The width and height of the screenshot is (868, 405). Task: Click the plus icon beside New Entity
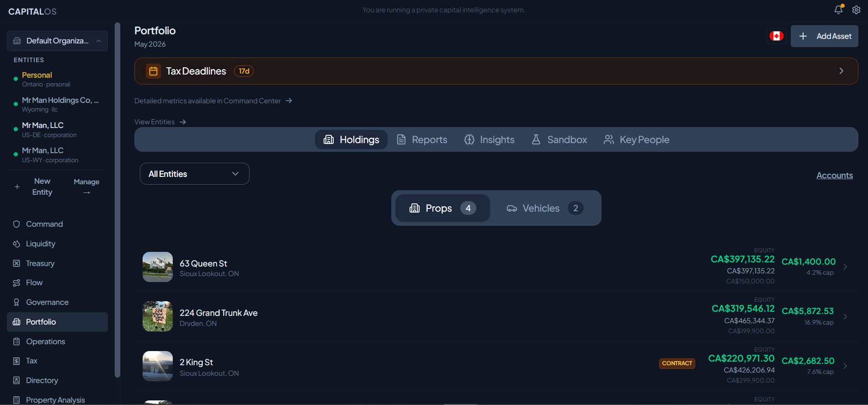17,187
